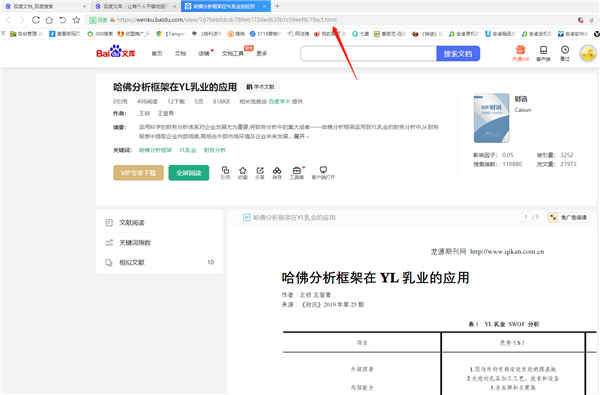Click the green full-screen reading button
This screenshot has width=600, height=395.
[189, 173]
